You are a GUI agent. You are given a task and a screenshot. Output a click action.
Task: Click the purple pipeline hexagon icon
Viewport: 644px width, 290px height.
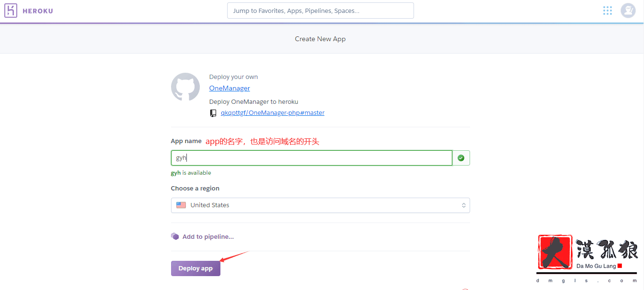175,236
